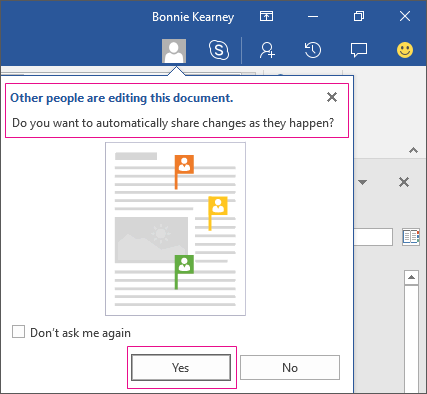The width and height of the screenshot is (427, 394).
Task: Click the ribbon display options icon
Action: pos(266,16)
